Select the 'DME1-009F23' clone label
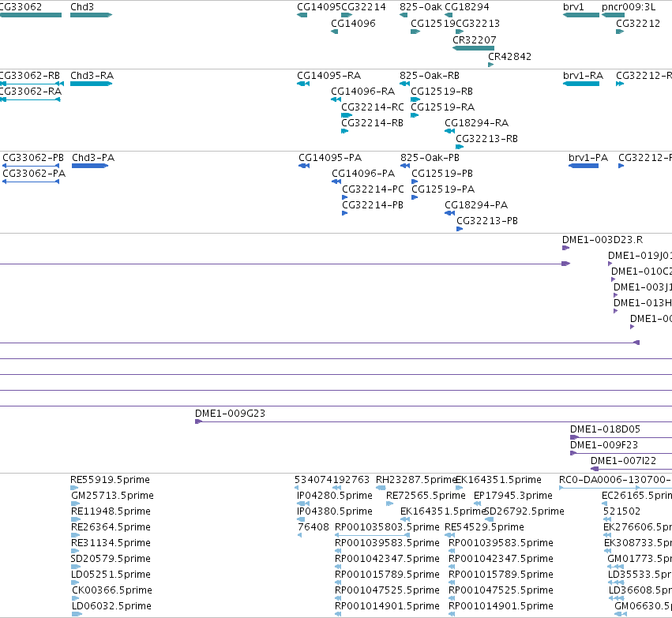Viewport: 672px width, 618px height. click(x=604, y=445)
